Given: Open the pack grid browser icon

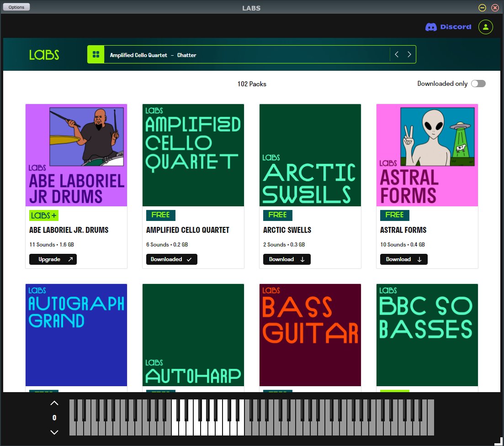Looking at the screenshot, I should (x=96, y=55).
